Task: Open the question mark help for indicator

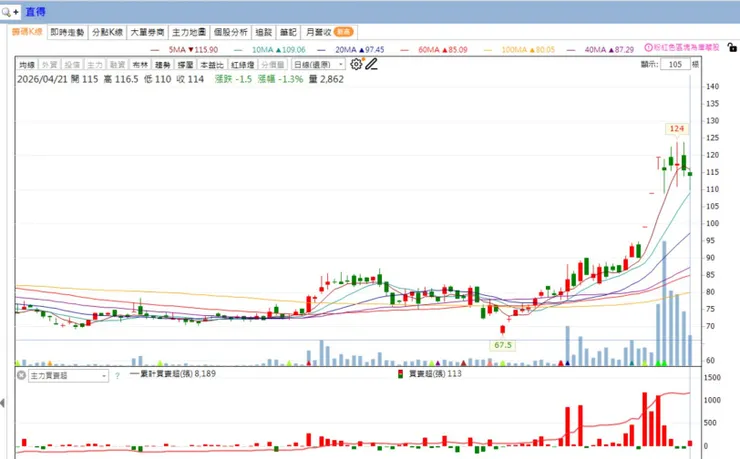Action: pos(117,376)
